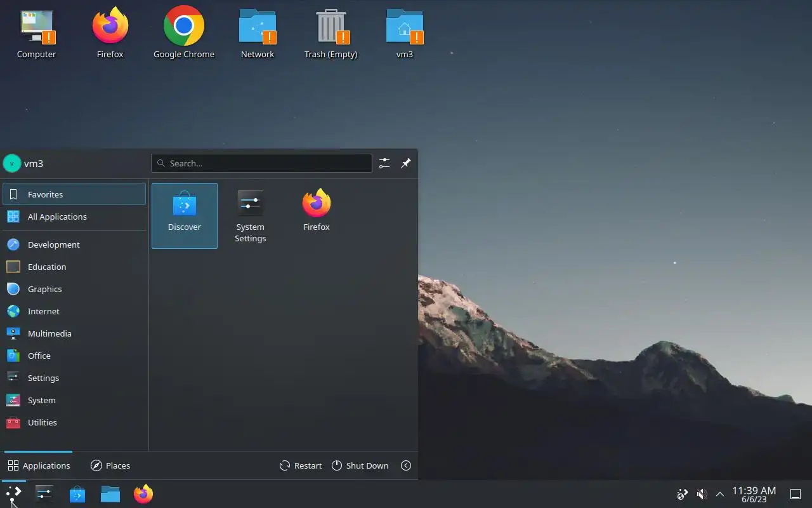
Task: Click the vm3 username text in launcher
Action: click(34, 163)
